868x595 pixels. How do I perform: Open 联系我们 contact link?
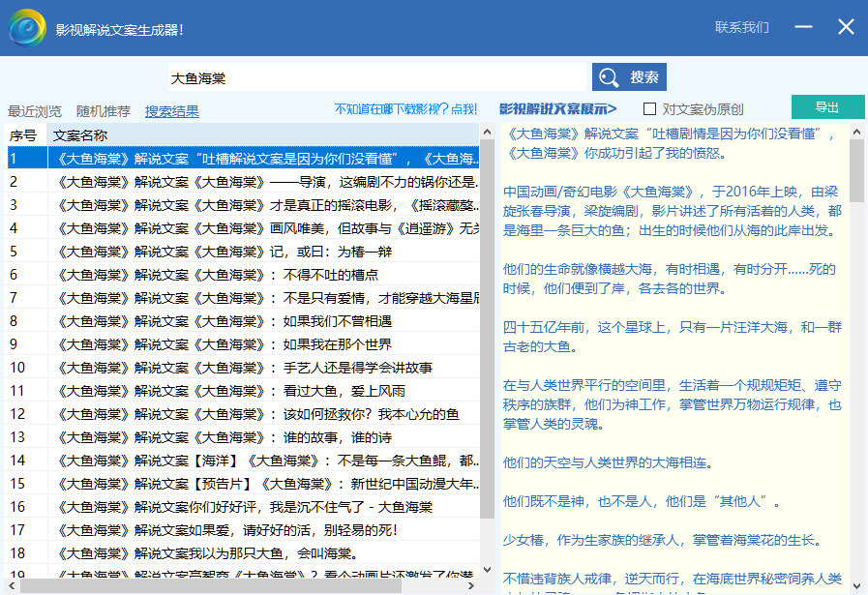742,27
